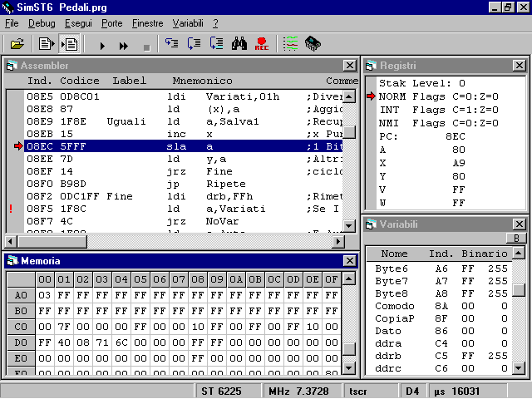
Task: Click the Memoria panel title icon
Action: click(12, 260)
